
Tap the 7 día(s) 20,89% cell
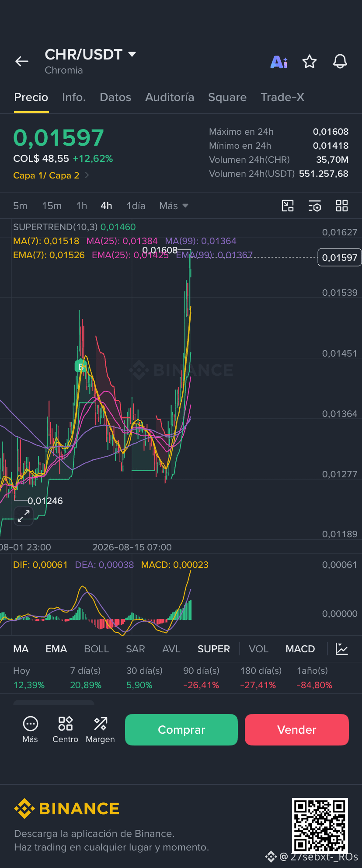[86, 678]
